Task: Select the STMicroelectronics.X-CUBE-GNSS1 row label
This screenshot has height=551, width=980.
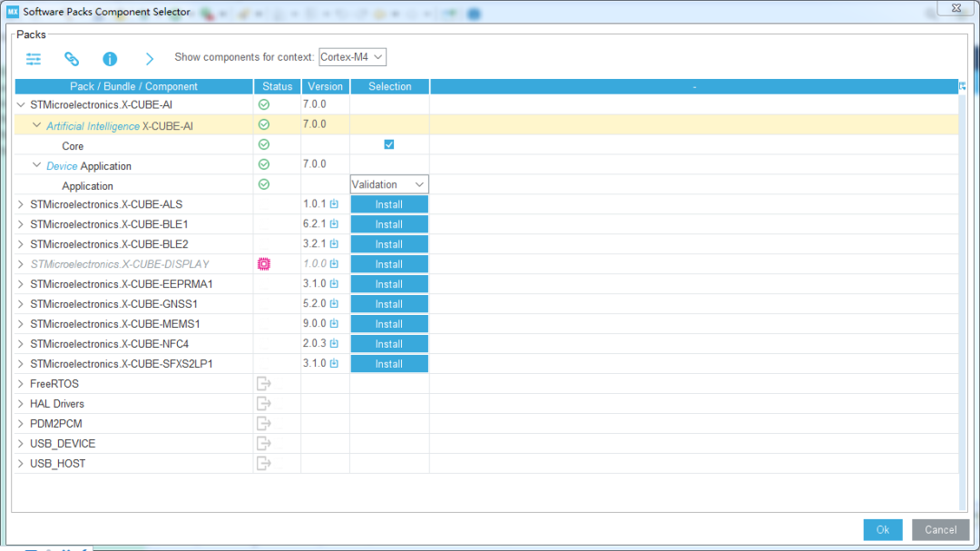Action: tap(113, 304)
